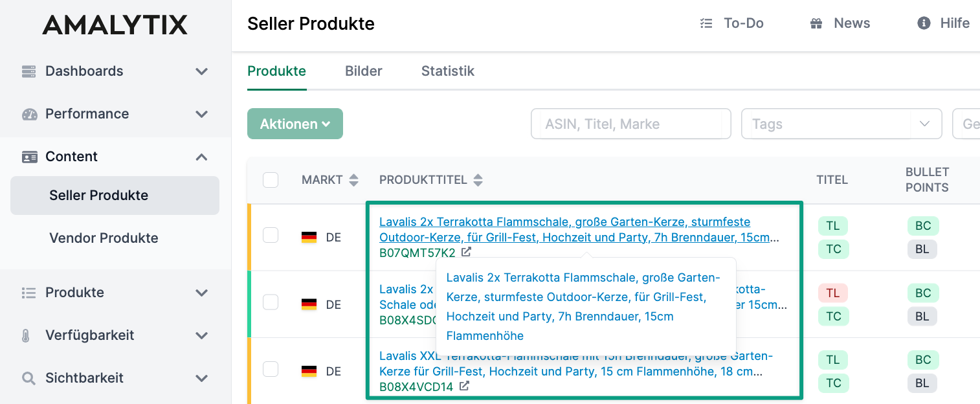Image resolution: width=980 pixels, height=404 pixels.
Task: Click the BC badge in the B08X4VCD14 row
Action: [x=923, y=360]
